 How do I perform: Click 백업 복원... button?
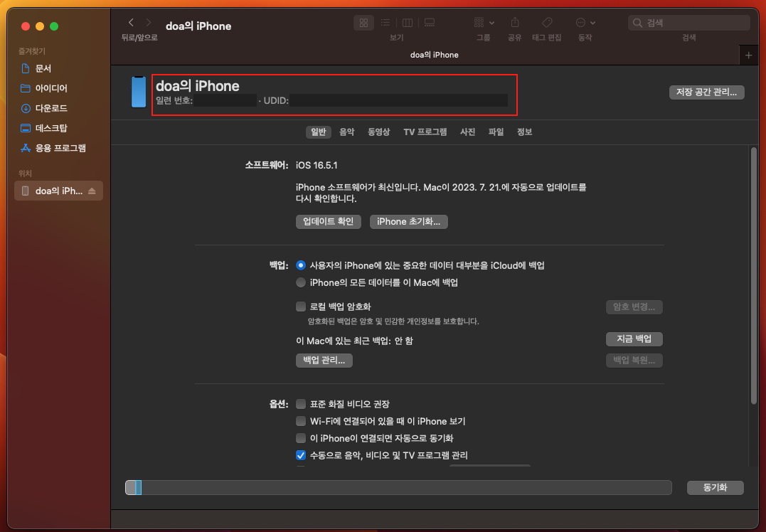coord(634,361)
